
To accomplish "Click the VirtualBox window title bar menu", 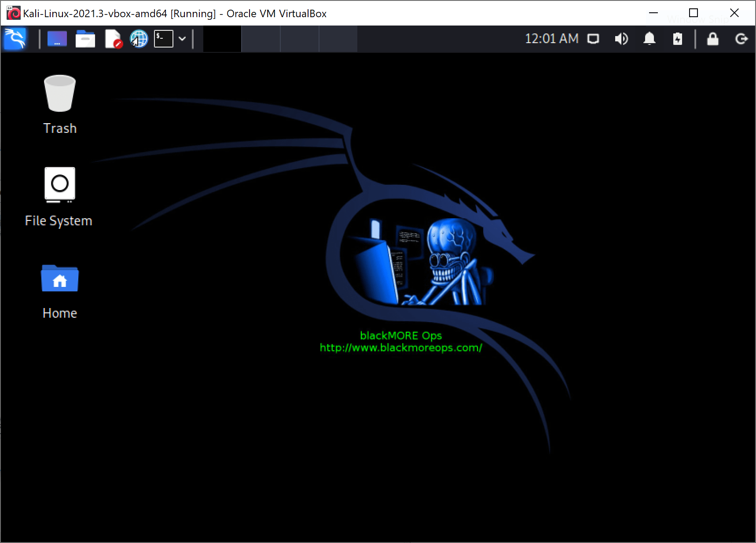I will [13, 13].
